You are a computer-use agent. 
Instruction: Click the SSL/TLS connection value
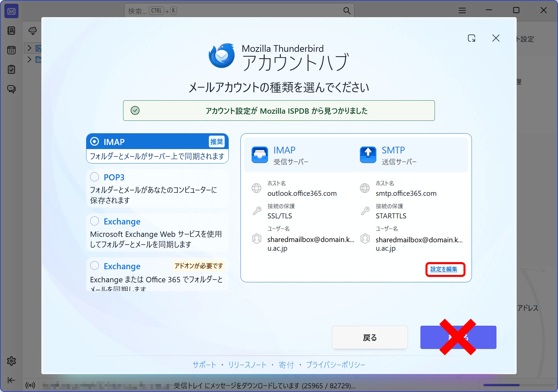tap(280, 216)
